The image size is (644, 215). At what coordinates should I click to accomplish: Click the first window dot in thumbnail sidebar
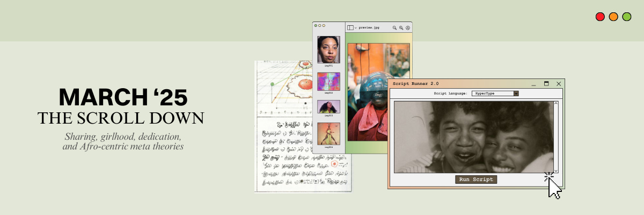(316, 25)
